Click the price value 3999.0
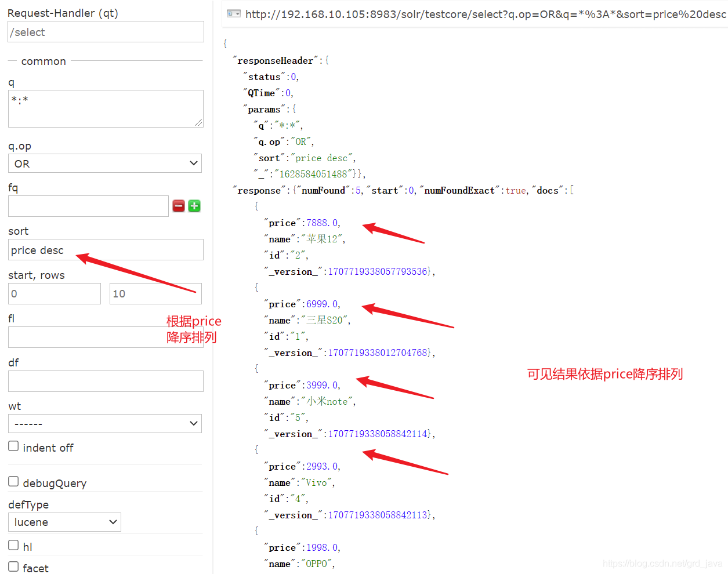 [322, 386]
